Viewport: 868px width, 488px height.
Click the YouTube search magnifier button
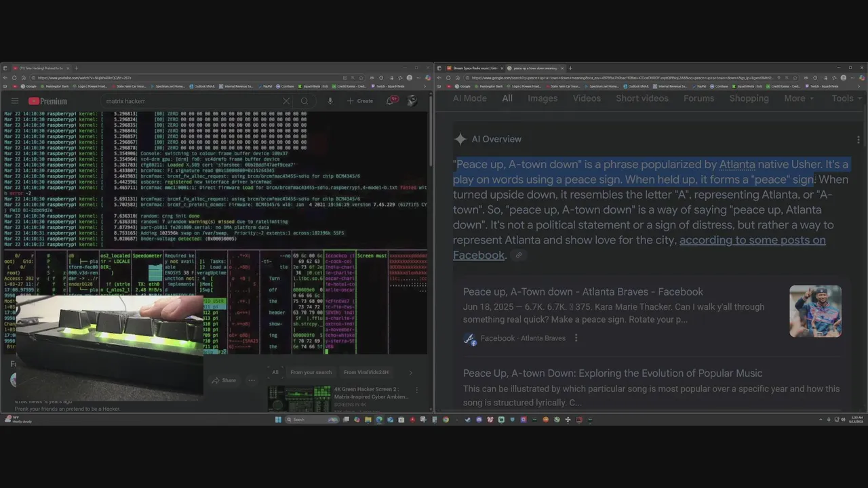[304, 101]
